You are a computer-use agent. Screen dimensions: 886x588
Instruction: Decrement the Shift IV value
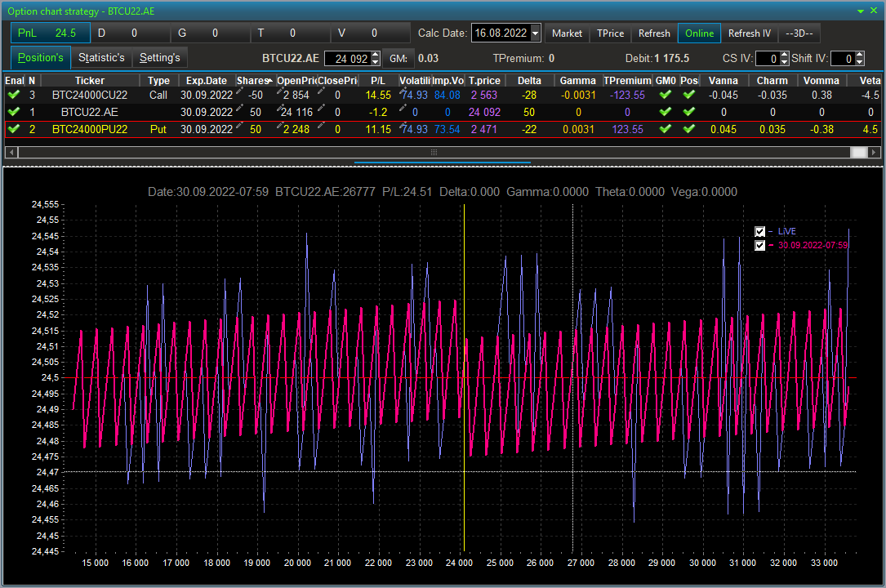click(860, 61)
